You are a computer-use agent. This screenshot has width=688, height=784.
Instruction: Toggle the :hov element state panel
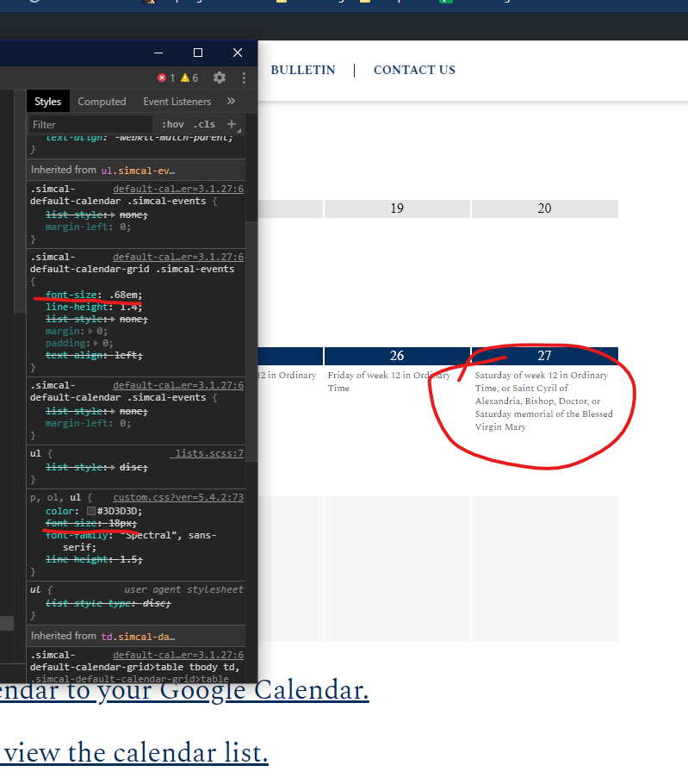tap(172, 124)
